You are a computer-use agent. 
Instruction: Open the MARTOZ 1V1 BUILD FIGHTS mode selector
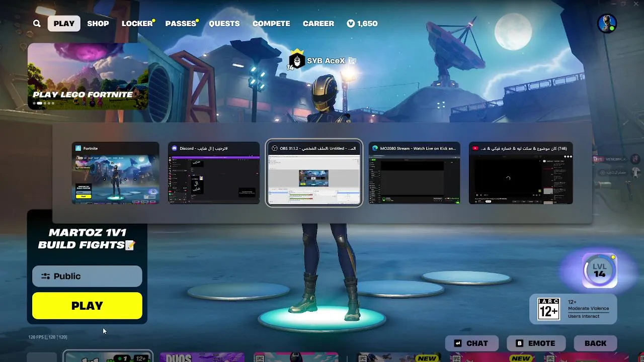coord(87,239)
